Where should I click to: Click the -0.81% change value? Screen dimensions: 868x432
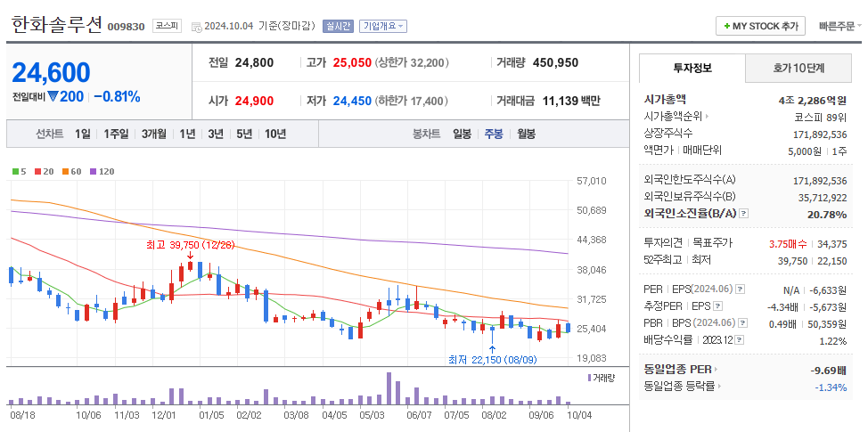(117, 97)
